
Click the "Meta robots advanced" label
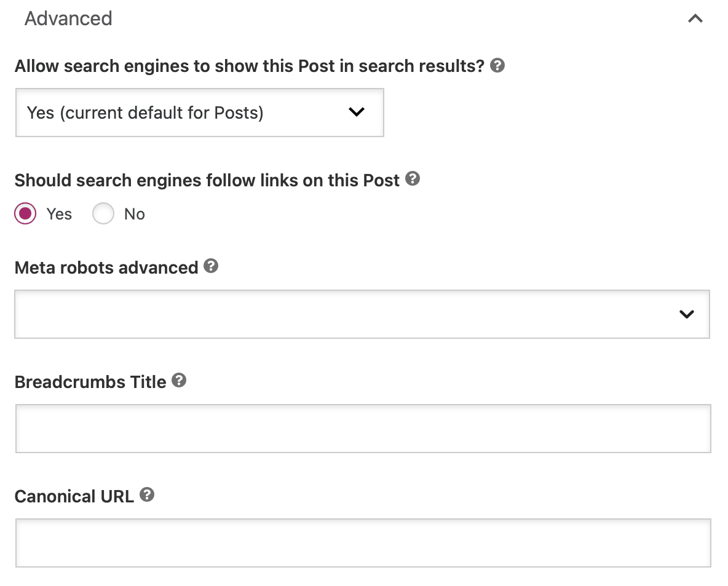point(106,267)
